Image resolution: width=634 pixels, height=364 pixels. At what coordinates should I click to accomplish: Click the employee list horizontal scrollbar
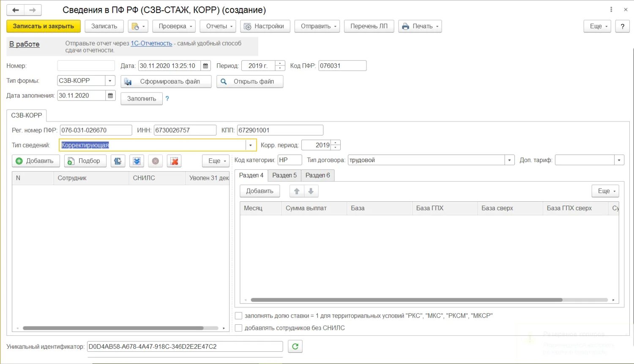coord(113,328)
